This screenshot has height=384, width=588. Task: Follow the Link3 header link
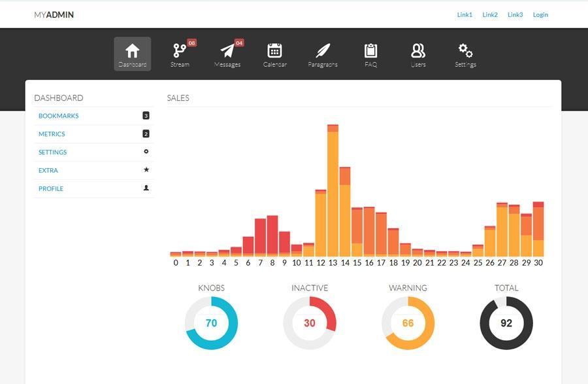tap(515, 14)
